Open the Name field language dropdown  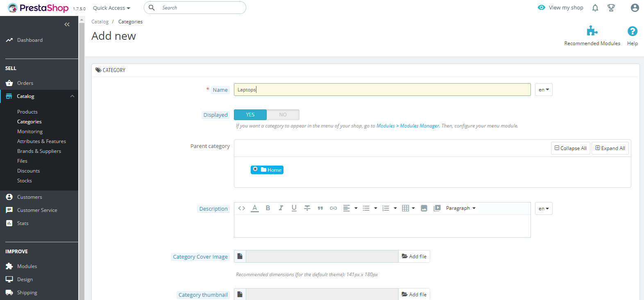(544, 90)
